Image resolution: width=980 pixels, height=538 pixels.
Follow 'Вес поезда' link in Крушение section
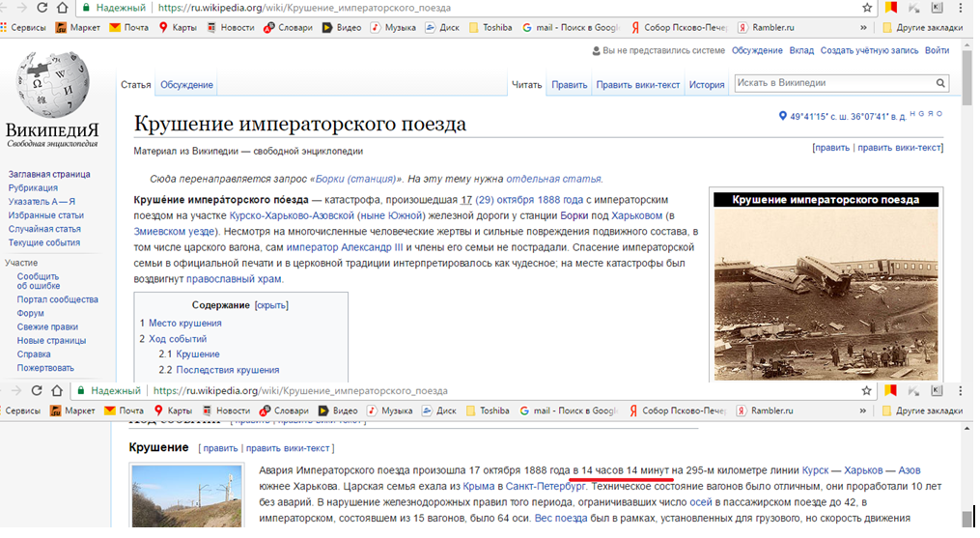pos(561,518)
